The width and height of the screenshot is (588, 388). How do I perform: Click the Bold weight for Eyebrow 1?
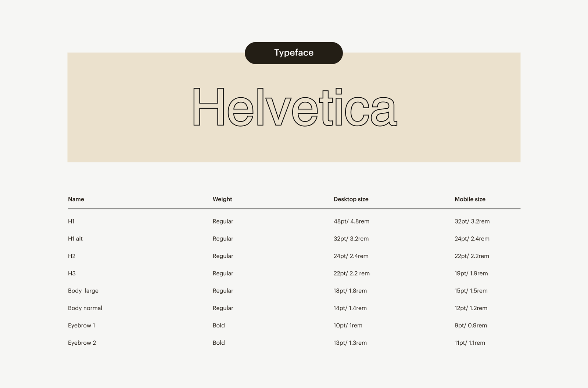pyautogui.click(x=219, y=325)
